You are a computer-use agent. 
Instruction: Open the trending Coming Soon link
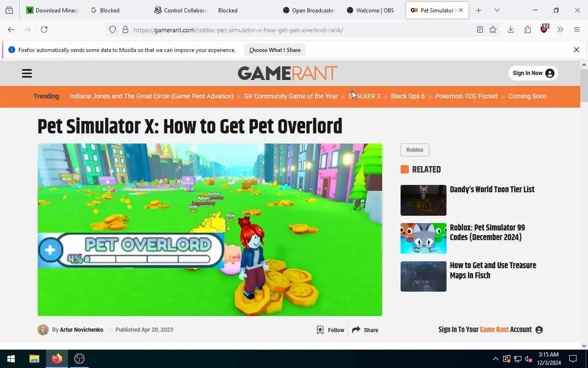click(527, 96)
